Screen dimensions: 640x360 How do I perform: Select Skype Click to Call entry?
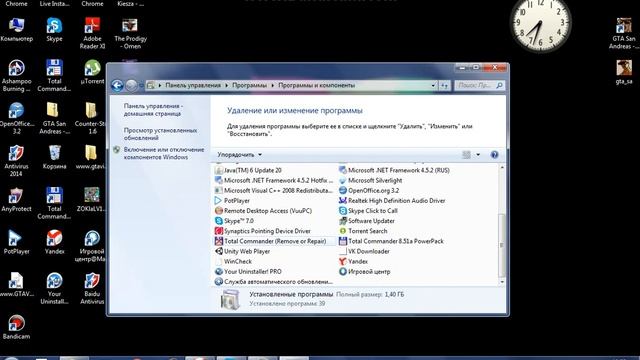(368, 211)
